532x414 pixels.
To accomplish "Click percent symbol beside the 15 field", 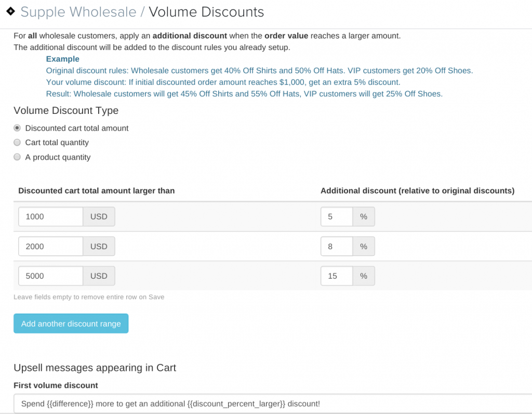I will (x=364, y=276).
